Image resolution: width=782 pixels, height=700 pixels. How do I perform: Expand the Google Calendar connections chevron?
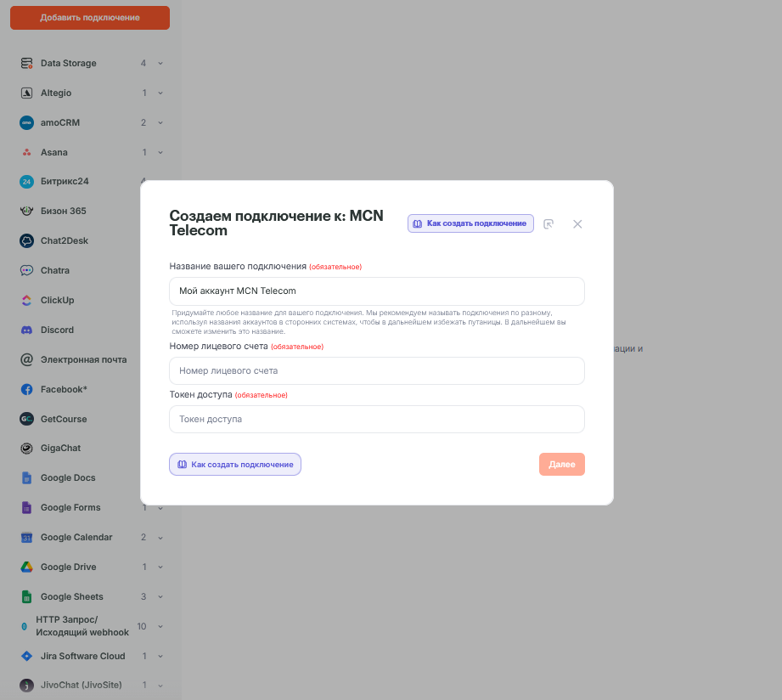pos(160,537)
